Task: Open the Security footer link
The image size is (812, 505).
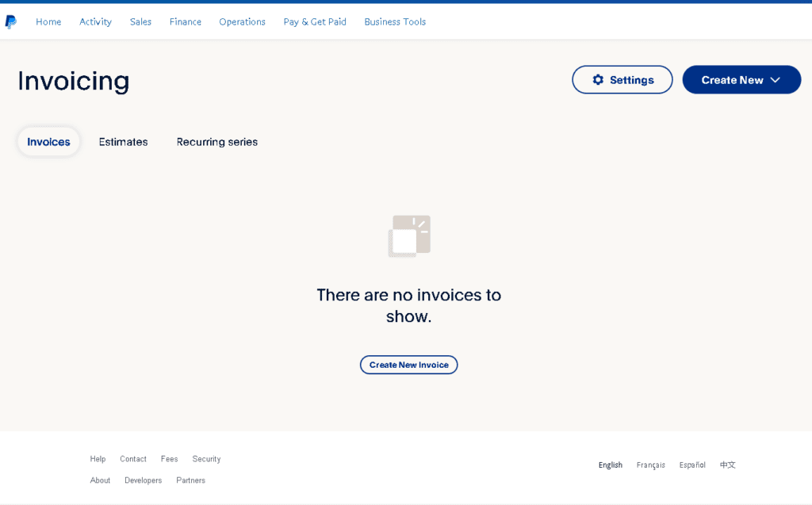Action: [x=206, y=459]
